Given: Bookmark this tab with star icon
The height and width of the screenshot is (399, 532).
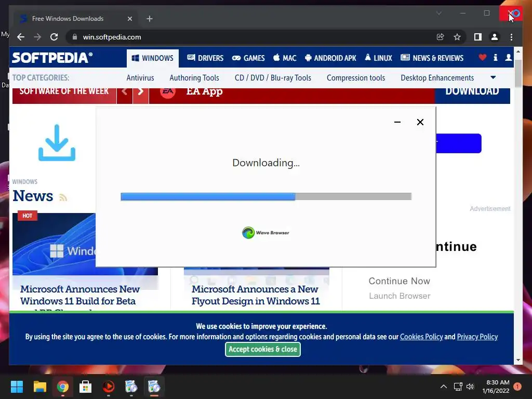Looking at the screenshot, I should pyautogui.click(x=457, y=37).
